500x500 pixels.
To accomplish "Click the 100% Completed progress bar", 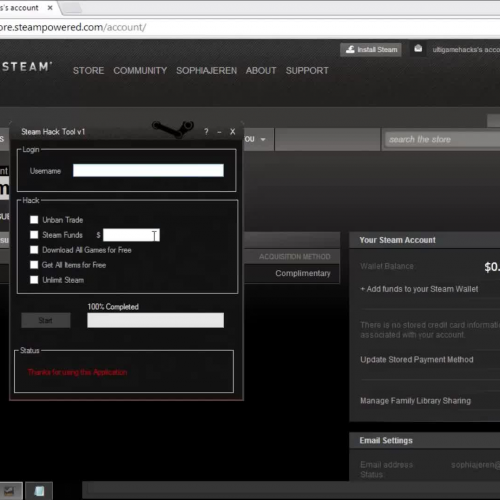I will click(155, 320).
